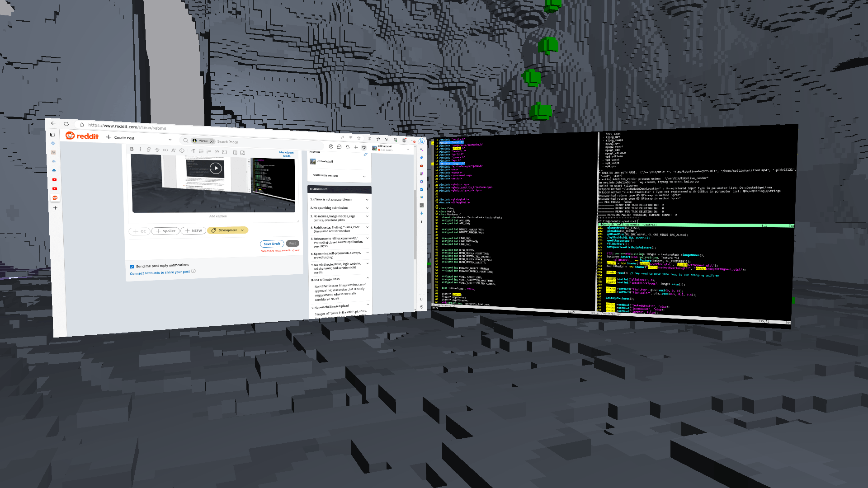Apply strikethrough formatting in the editor

[x=157, y=150]
